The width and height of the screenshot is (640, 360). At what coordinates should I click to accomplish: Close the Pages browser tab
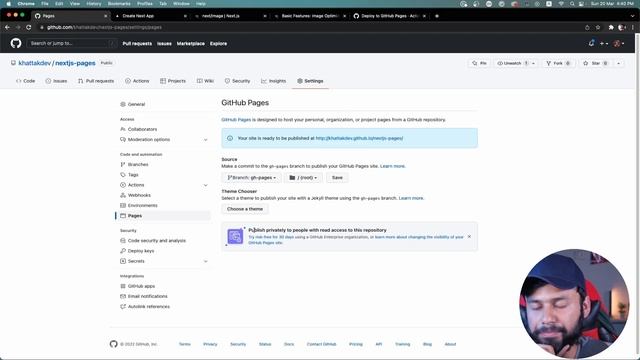pos(105,16)
